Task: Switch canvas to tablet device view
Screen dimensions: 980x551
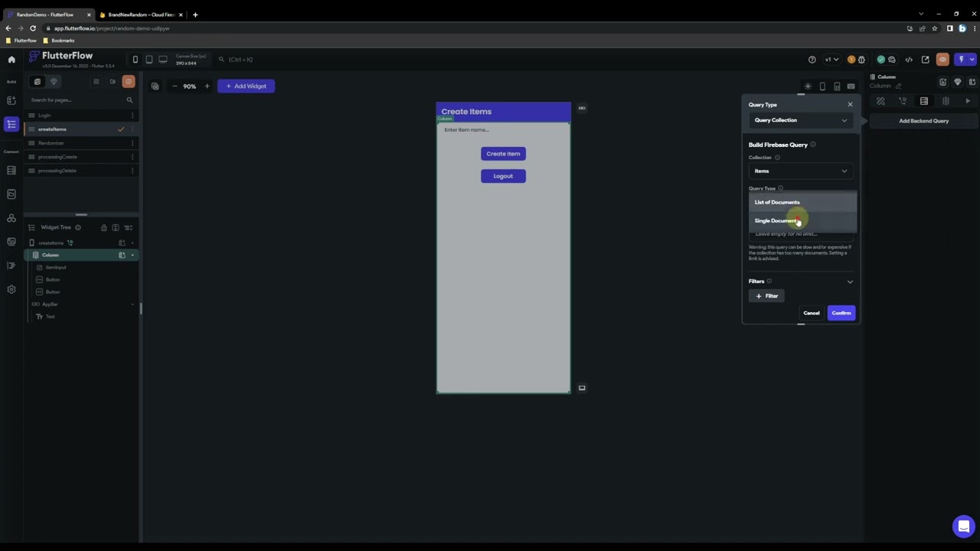Action: tap(149, 59)
